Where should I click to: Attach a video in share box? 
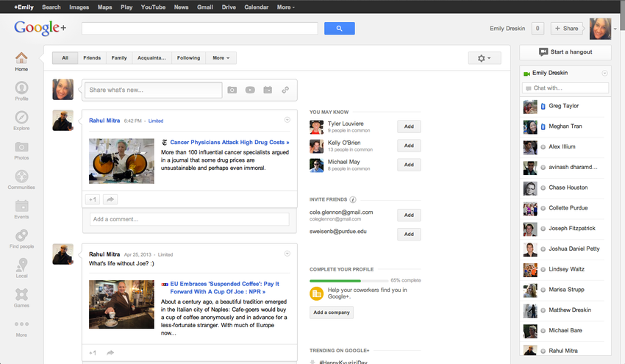click(250, 90)
